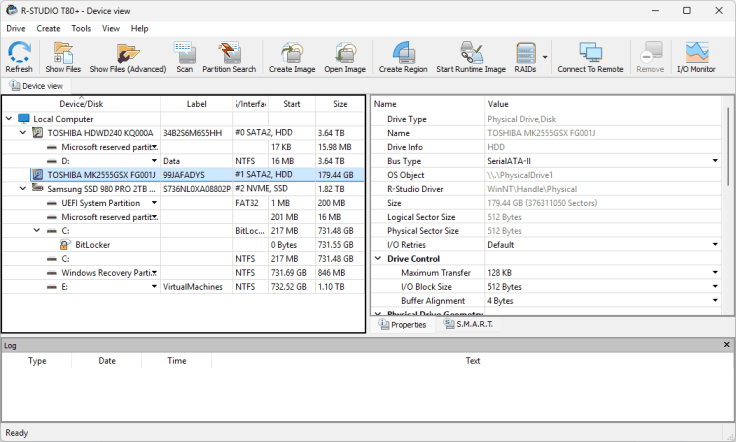Image resolution: width=736 pixels, height=442 pixels.
Task: Click the Bus Type value SerialATA-II
Action: pyautogui.click(x=509, y=161)
